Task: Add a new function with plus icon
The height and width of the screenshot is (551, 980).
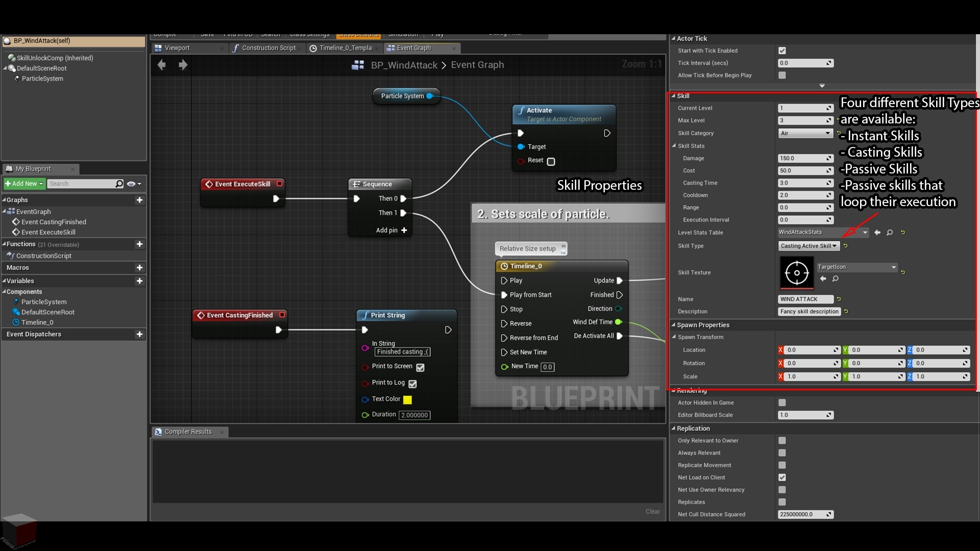Action: pos(139,244)
